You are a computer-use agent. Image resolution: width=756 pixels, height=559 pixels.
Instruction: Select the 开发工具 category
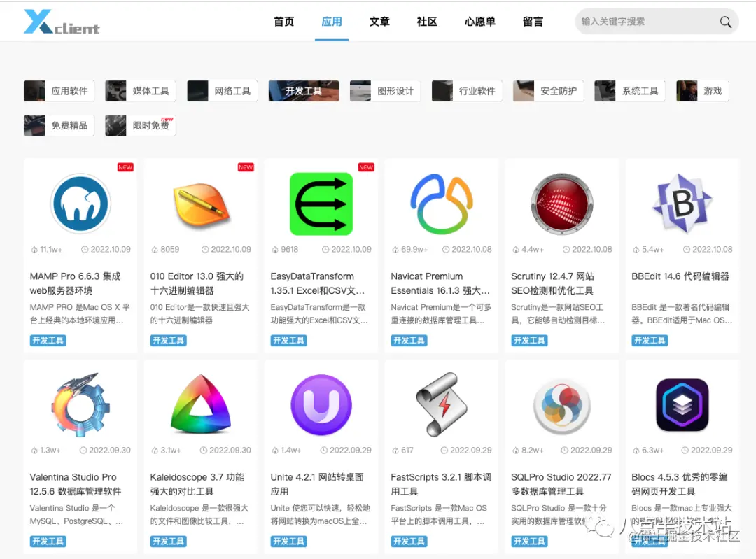(x=304, y=91)
